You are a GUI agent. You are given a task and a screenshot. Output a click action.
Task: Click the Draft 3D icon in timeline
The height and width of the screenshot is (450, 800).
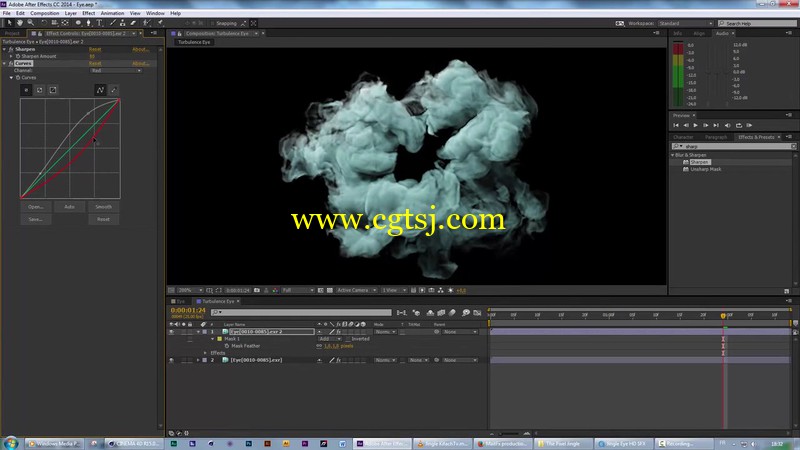[x=416, y=313]
